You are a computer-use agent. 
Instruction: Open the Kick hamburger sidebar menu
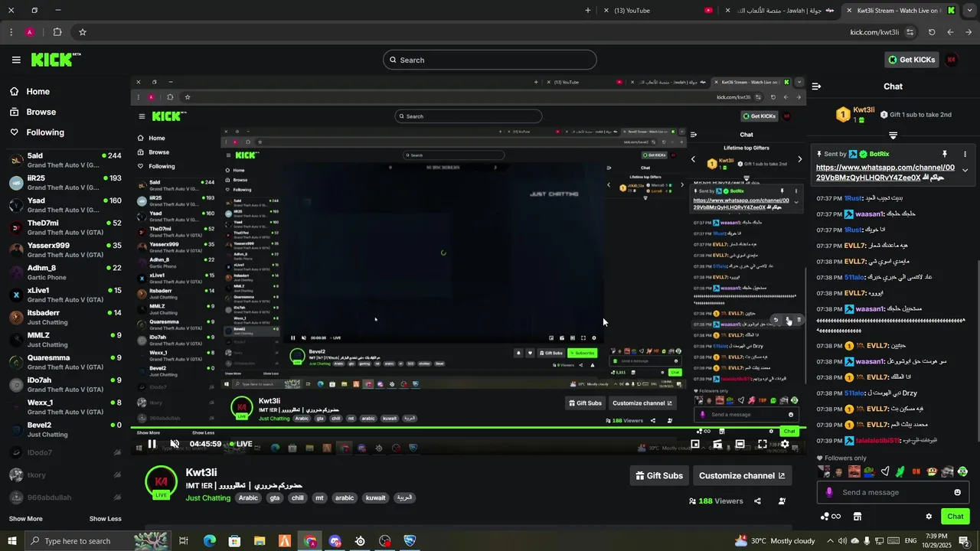click(16, 60)
